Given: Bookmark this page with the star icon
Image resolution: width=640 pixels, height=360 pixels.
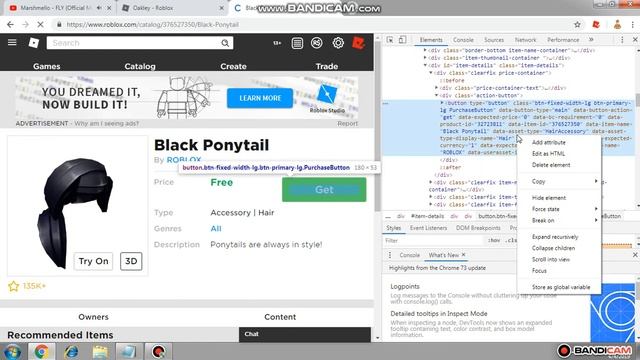Looking at the screenshot, I should click(x=577, y=24).
